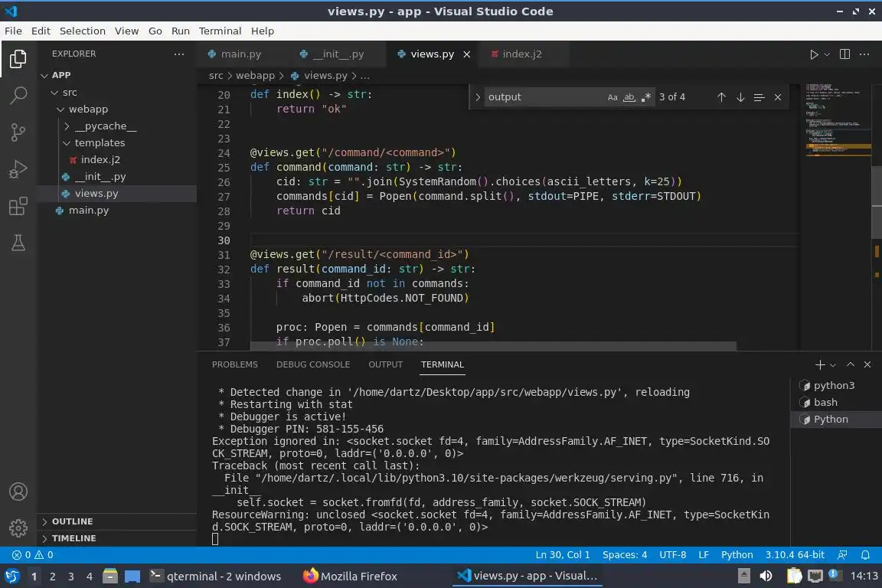Screen dimensions: 882x588
Task: Open the file manager from the taskbar
Action: click(x=110, y=576)
